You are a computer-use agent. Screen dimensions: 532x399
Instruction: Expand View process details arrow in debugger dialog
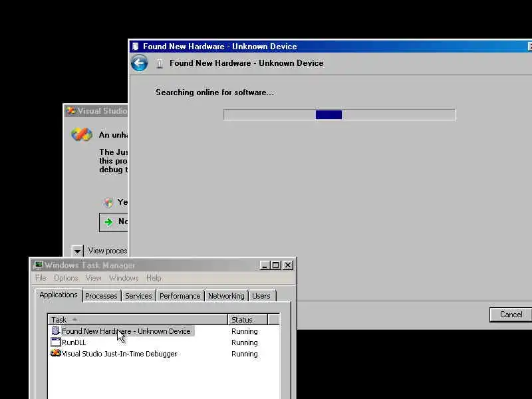pos(77,251)
